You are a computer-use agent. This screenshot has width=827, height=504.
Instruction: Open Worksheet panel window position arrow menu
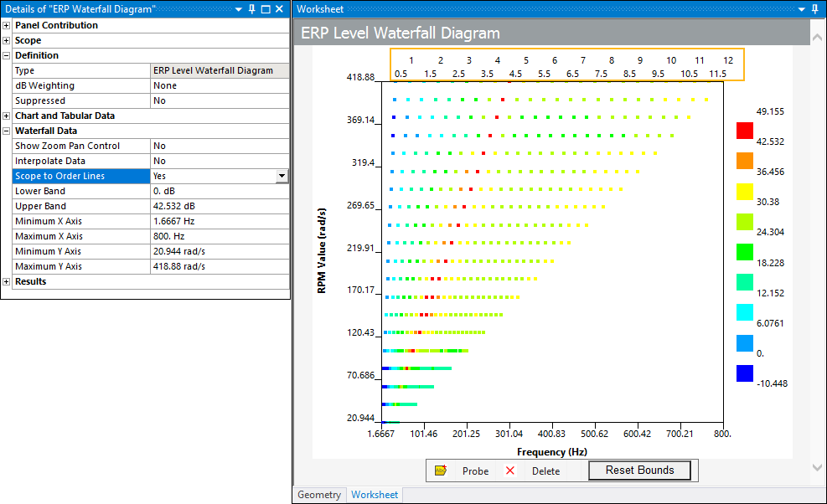point(801,8)
